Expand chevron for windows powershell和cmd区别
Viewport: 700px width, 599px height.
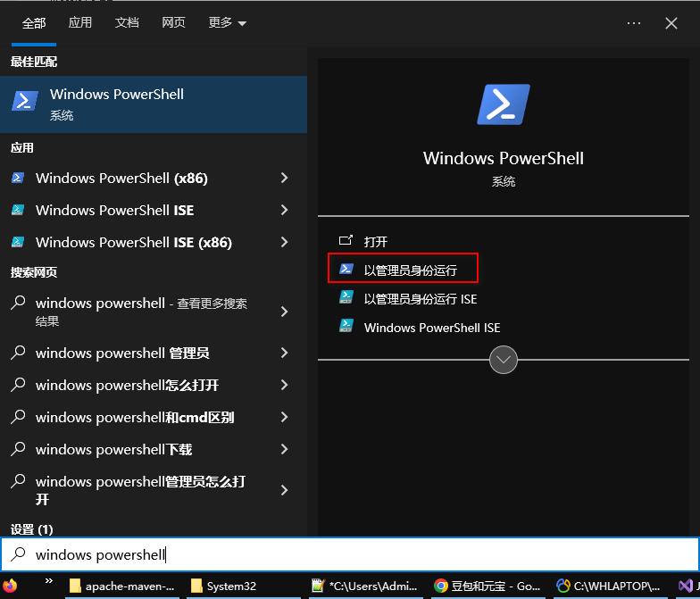coord(284,418)
